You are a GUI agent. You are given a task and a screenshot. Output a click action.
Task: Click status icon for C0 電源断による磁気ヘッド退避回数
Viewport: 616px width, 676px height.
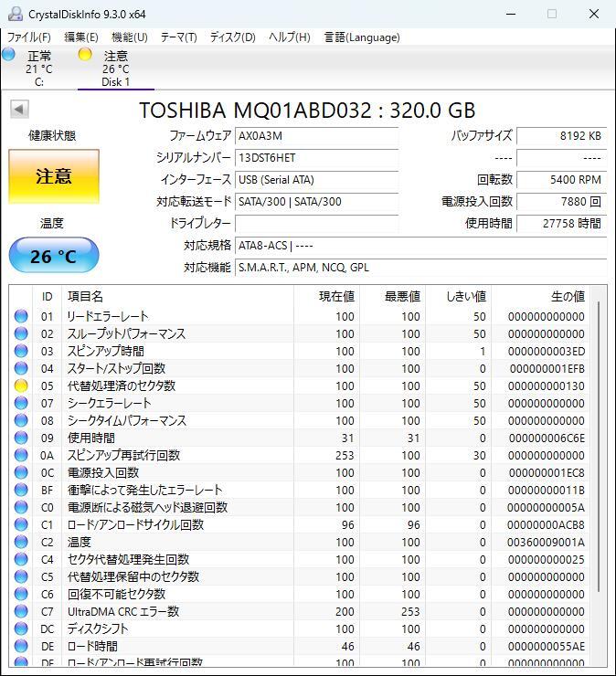tap(21, 507)
